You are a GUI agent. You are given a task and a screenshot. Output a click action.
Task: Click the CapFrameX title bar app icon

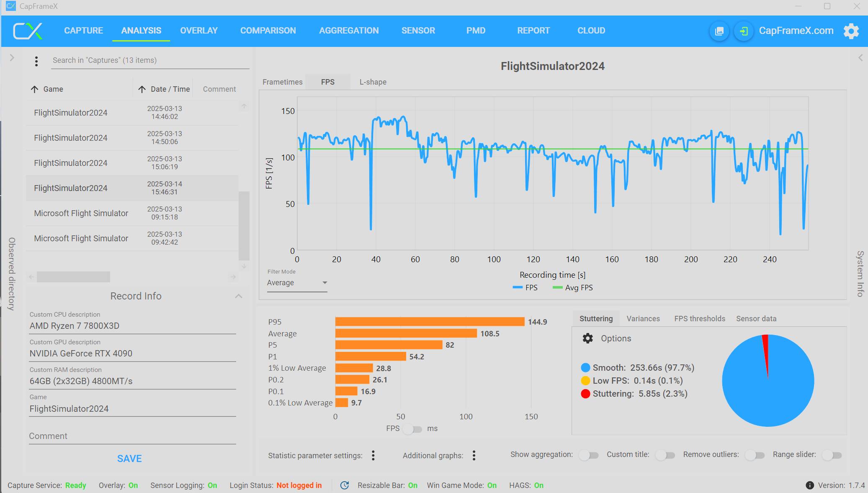[x=10, y=6]
